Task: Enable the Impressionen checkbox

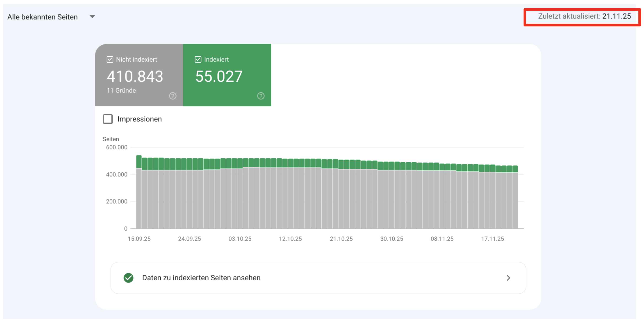Action: pos(108,119)
